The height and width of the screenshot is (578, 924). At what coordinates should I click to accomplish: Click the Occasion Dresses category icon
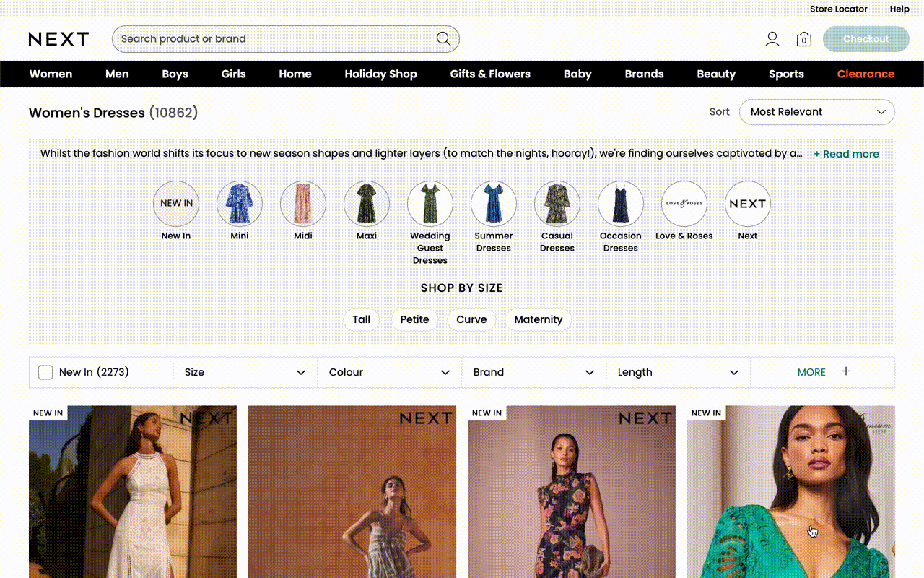[x=621, y=204]
